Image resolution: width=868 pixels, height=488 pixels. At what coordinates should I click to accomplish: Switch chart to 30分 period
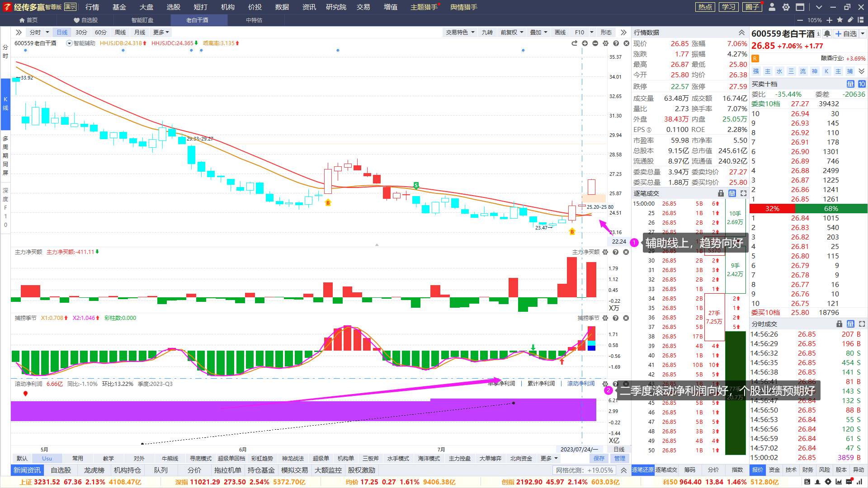[x=81, y=32]
